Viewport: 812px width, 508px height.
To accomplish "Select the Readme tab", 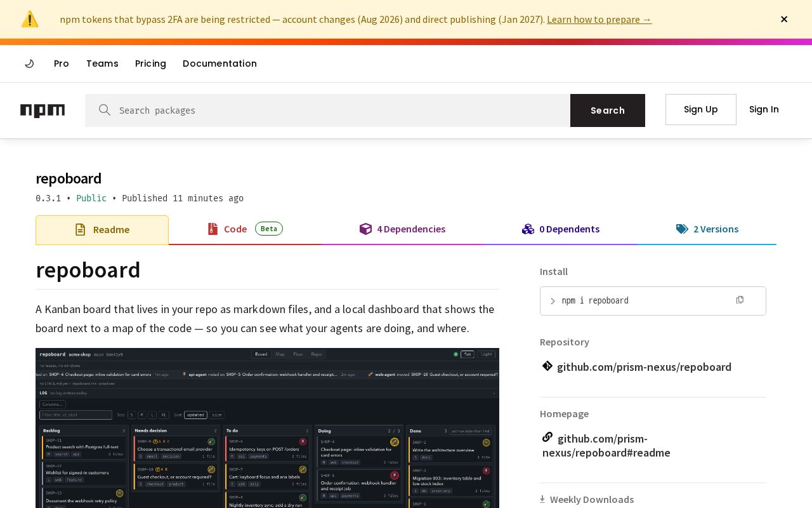I will 102,230.
